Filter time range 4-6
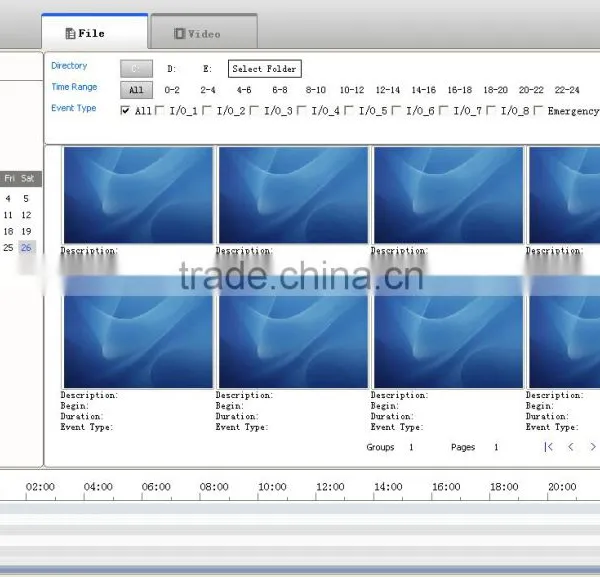 [x=244, y=90]
